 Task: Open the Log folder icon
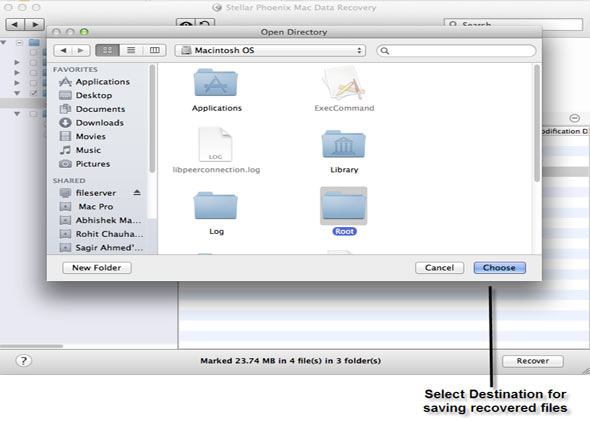click(x=216, y=205)
